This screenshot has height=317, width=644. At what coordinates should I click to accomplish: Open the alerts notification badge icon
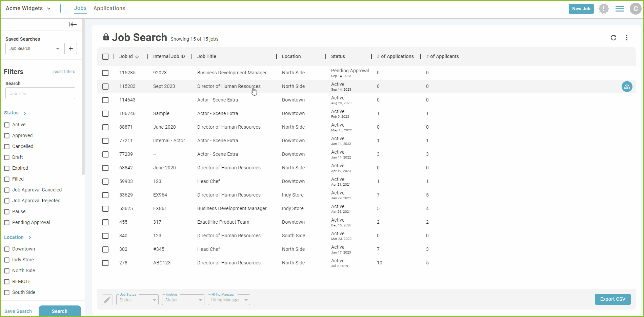[604, 9]
